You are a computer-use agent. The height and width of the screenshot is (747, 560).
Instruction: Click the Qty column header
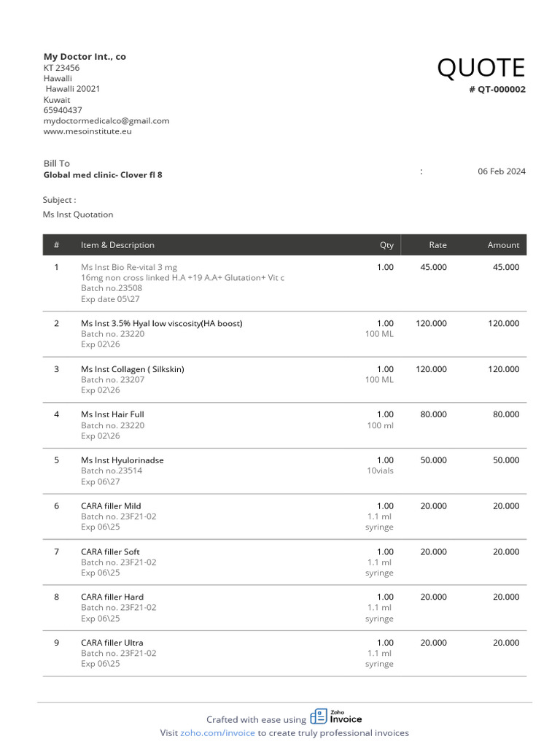pos(386,245)
